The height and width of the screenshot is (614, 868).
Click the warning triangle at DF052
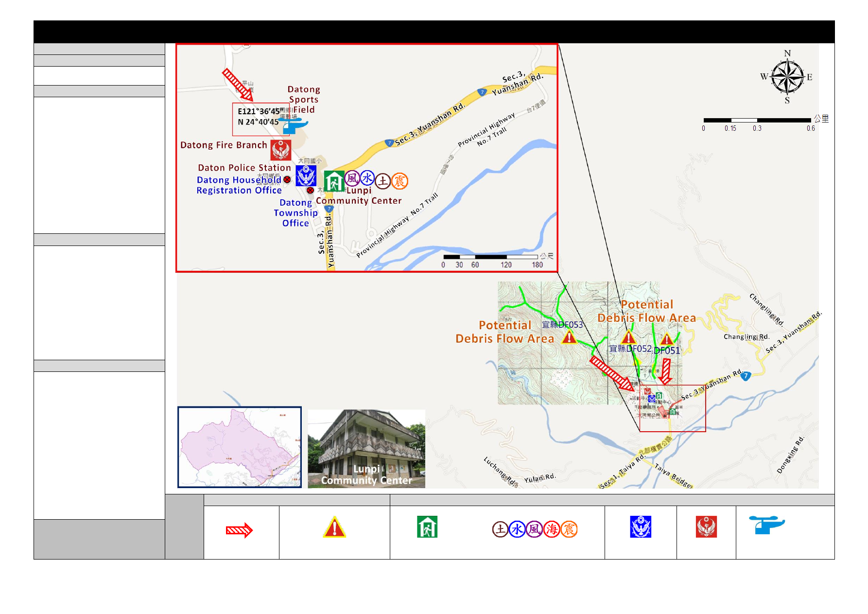[628, 337]
